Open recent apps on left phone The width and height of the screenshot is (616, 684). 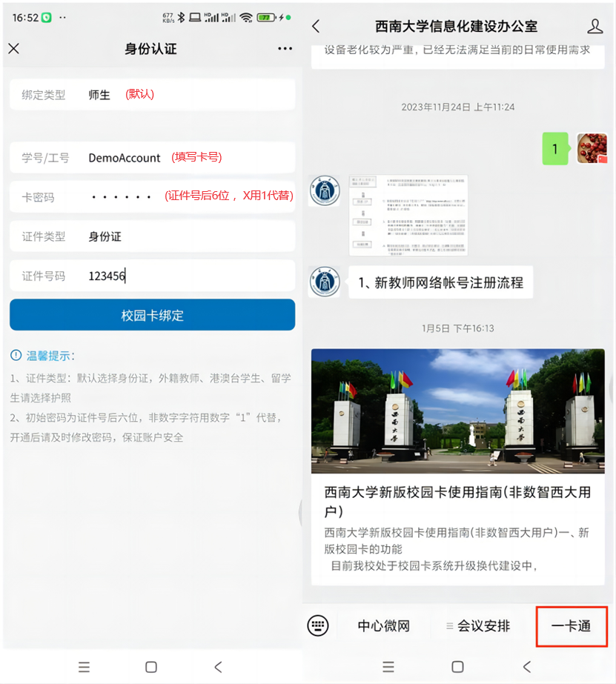coord(84,667)
